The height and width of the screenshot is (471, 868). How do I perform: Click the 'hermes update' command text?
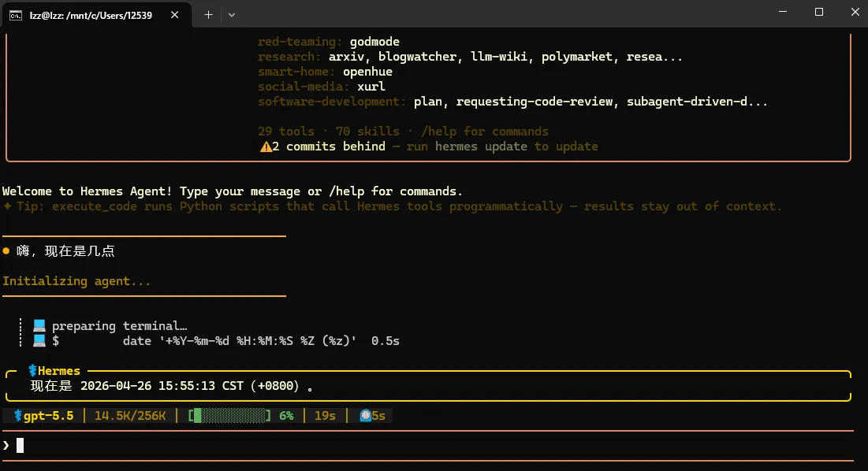(x=480, y=146)
